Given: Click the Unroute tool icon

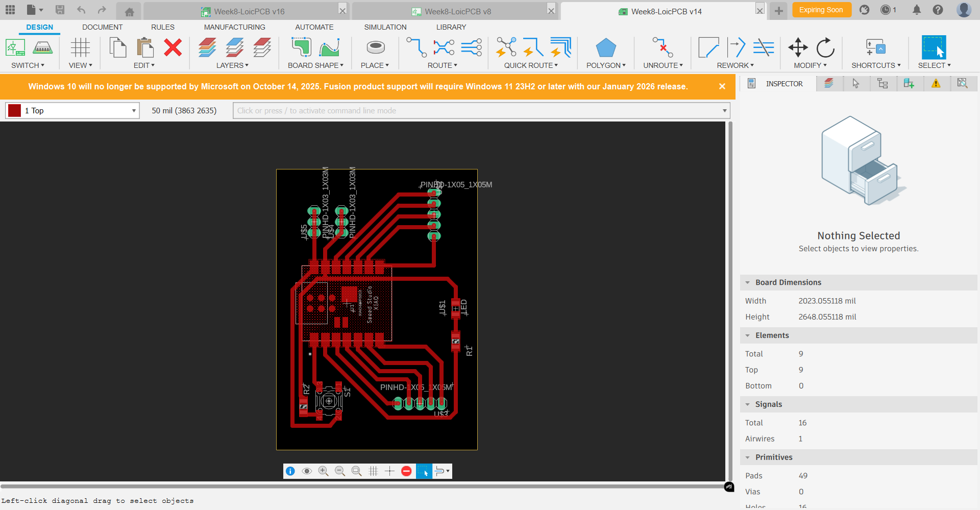Looking at the screenshot, I should [x=663, y=48].
